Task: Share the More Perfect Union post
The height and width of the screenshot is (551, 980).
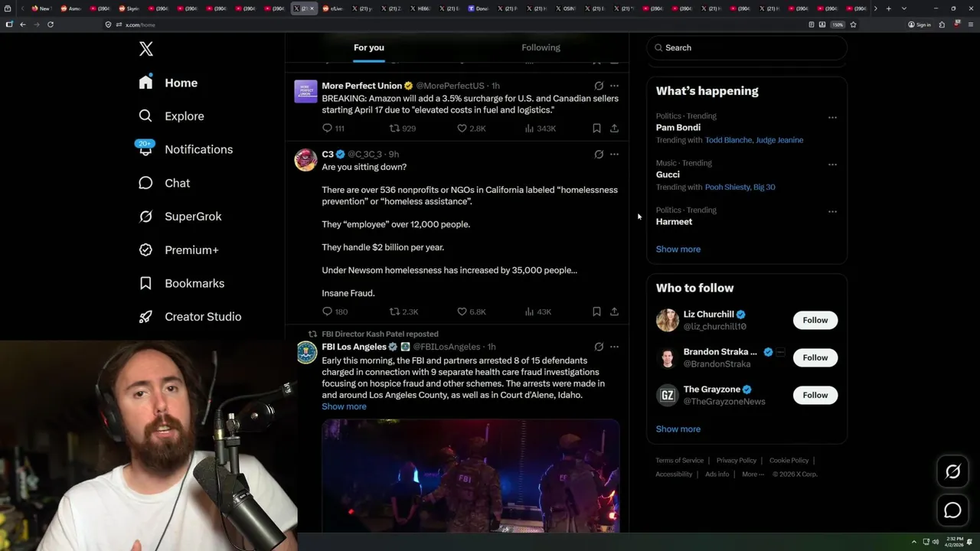Action: [x=614, y=129]
